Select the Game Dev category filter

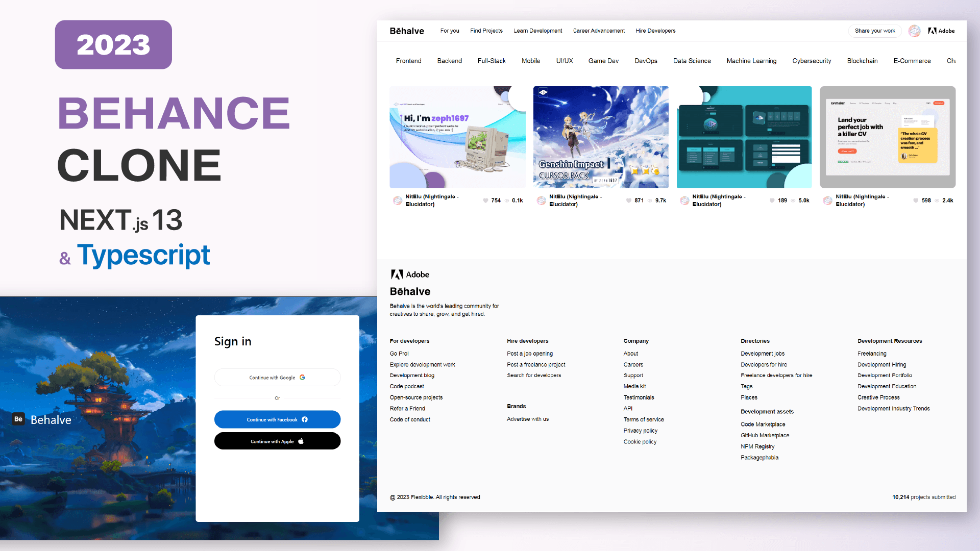coord(603,61)
